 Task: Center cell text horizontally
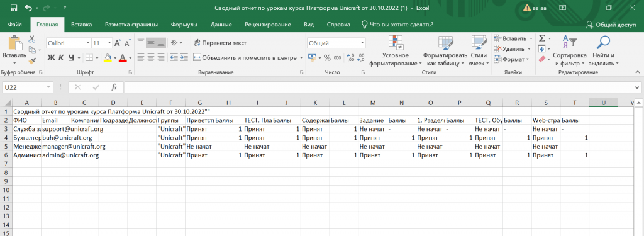tap(151, 57)
